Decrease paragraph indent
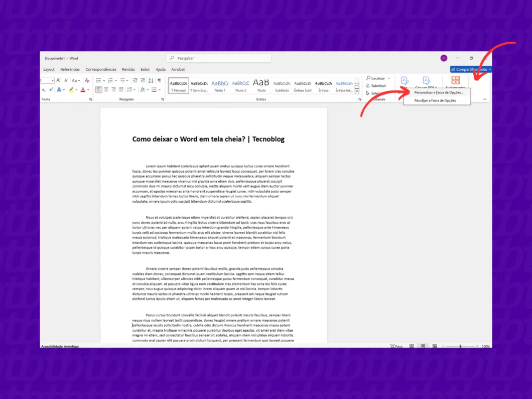Viewport: 532px width, 399px height. (x=135, y=80)
